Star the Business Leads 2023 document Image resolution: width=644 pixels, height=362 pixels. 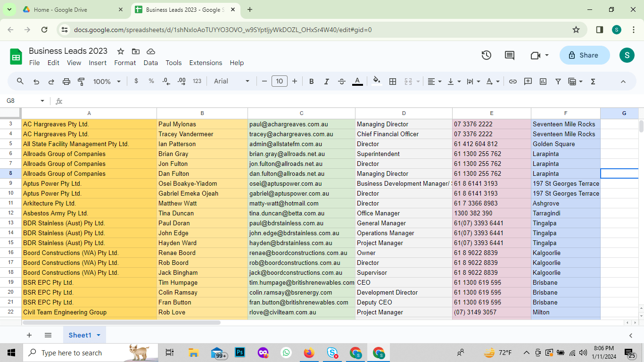pyautogui.click(x=121, y=51)
